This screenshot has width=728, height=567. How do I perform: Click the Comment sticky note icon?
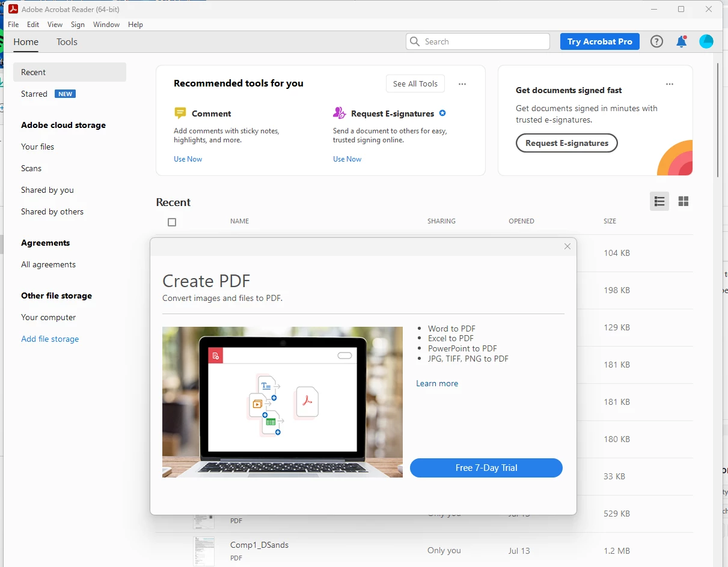[x=180, y=113]
